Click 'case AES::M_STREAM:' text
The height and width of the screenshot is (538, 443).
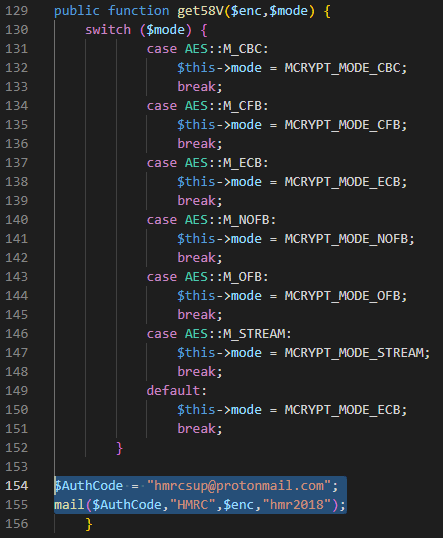coord(219,334)
